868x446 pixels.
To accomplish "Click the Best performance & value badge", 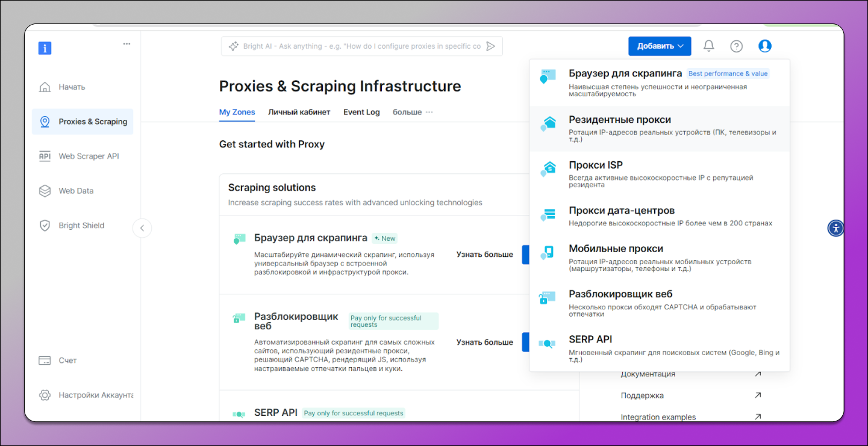I will point(728,73).
